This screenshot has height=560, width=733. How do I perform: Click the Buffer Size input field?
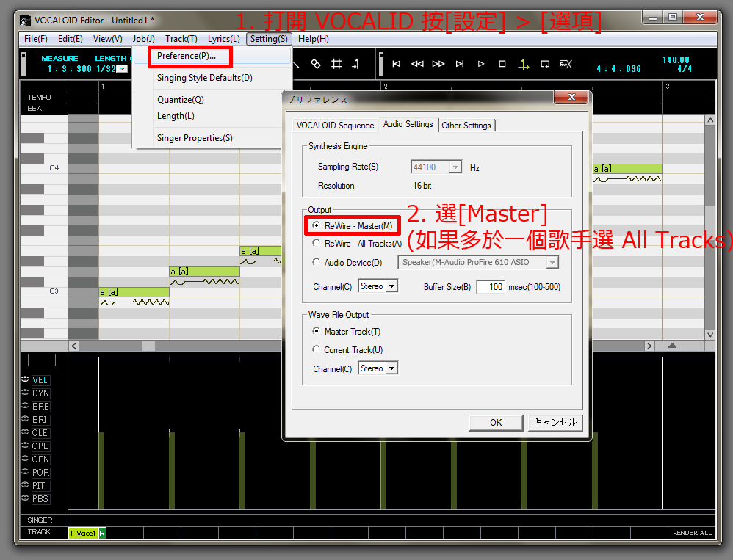(491, 287)
